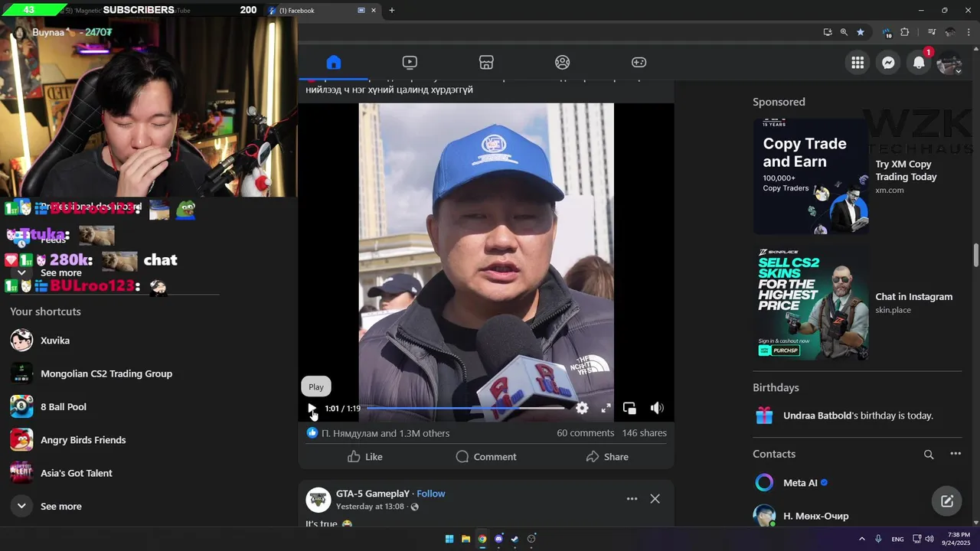The width and height of the screenshot is (980, 551).
Task: Open notifications bell
Action: 919,63
